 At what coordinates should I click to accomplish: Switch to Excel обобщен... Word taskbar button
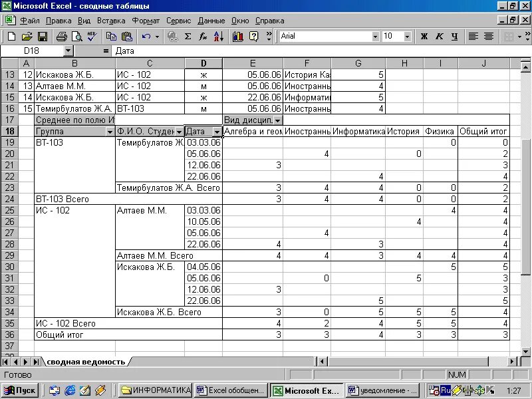pyautogui.click(x=231, y=390)
